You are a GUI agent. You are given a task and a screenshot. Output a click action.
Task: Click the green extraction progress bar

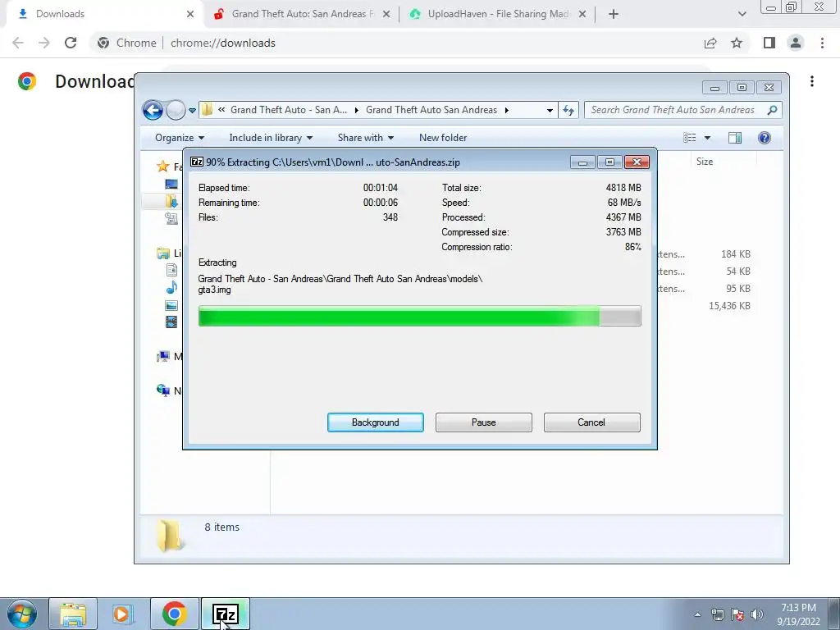[x=419, y=316]
